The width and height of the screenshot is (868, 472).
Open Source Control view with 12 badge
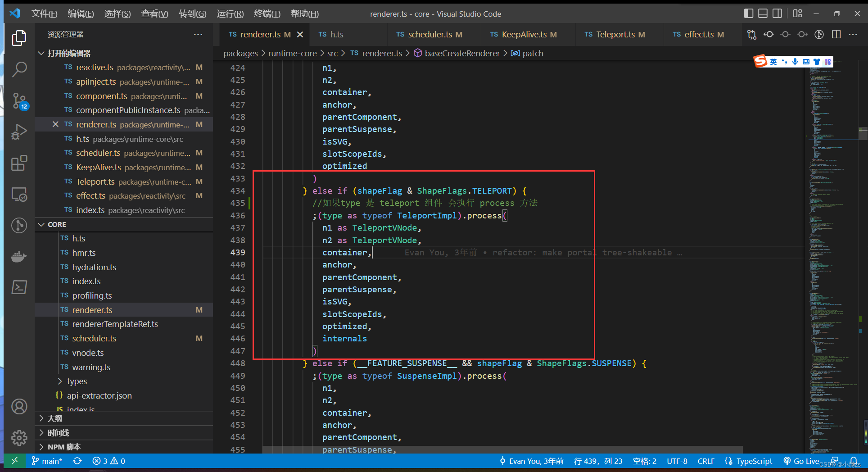19,101
